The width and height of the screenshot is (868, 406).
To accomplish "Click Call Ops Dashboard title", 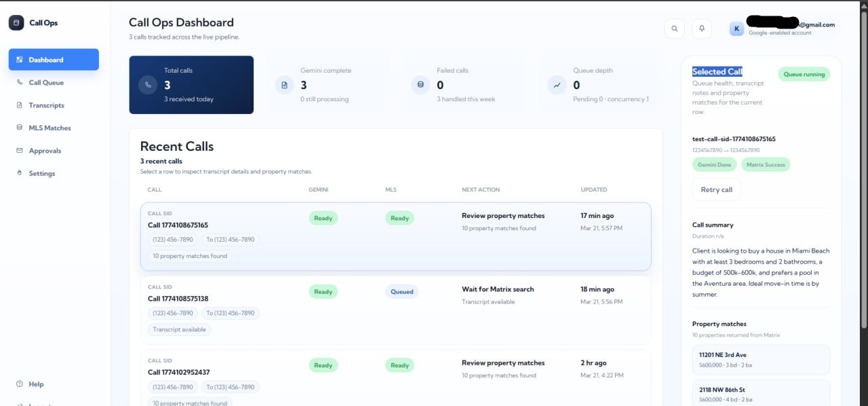I will pyautogui.click(x=181, y=22).
